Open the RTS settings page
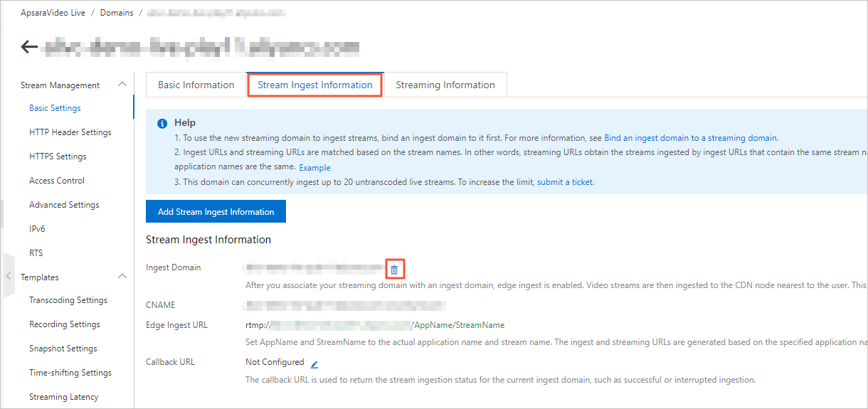Image resolution: width=868 pixels, height=409 pixels. tap(36, 253)
